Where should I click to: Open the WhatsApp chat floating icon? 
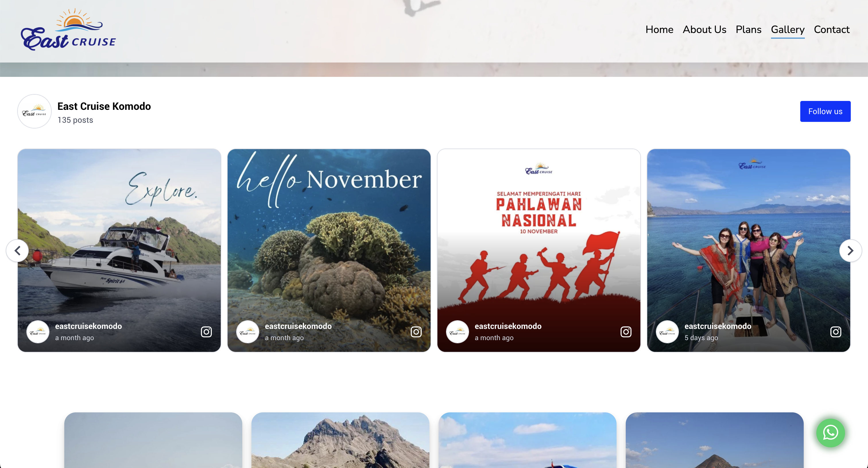(830, 433)
